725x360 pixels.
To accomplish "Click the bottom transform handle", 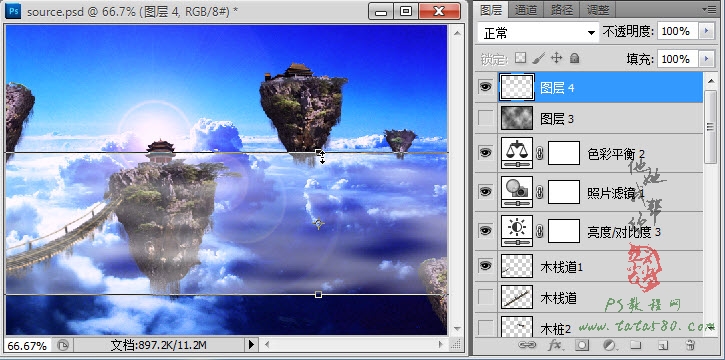I will (x=318, y=294).
